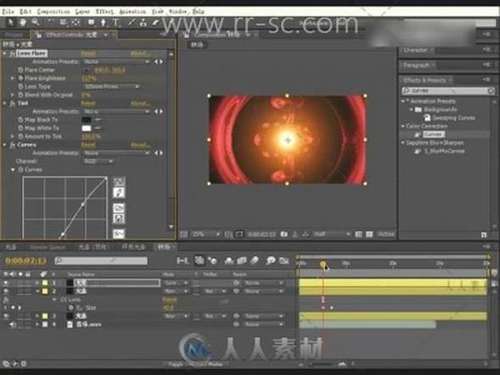500x375 pixels.
Task: Pick the Selection arrow tool
Action: coord(10,22)
